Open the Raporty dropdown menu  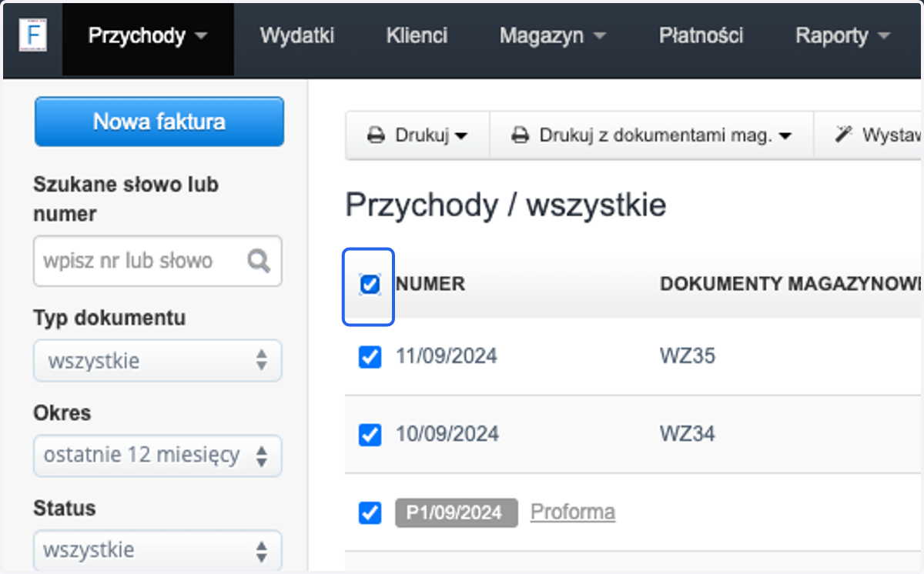click(x=842, y=36)
